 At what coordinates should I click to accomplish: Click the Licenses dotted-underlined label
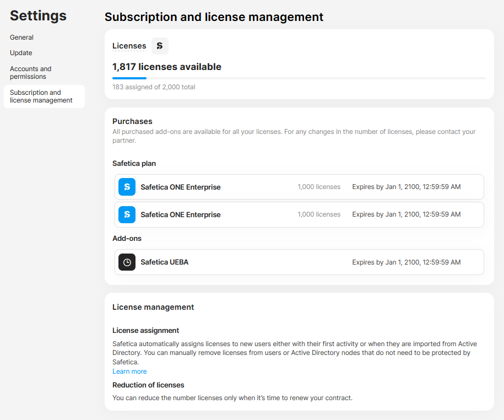pyautogui.click(x=129, y=46)
